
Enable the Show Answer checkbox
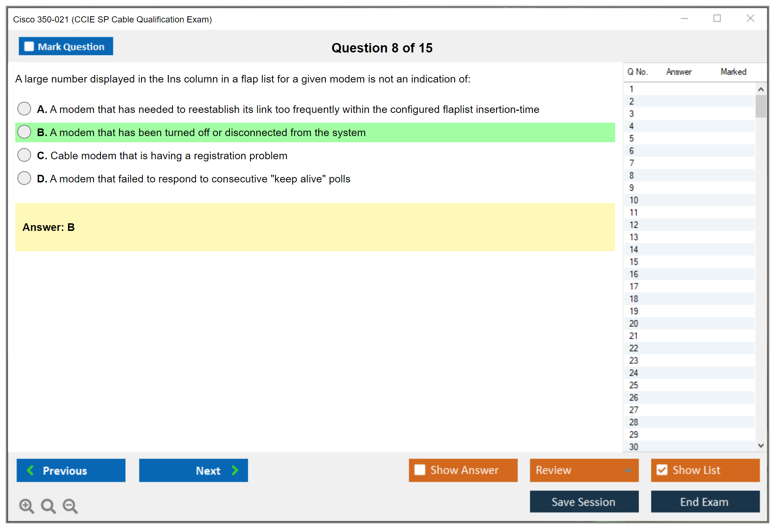[420, 470]
